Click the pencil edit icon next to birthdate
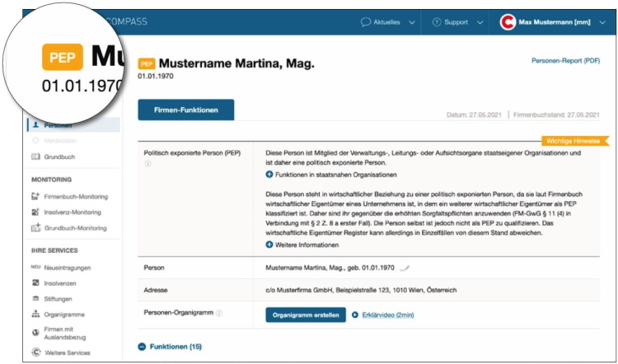The height and width of the screenshot is (364, 618). (405, 268)
